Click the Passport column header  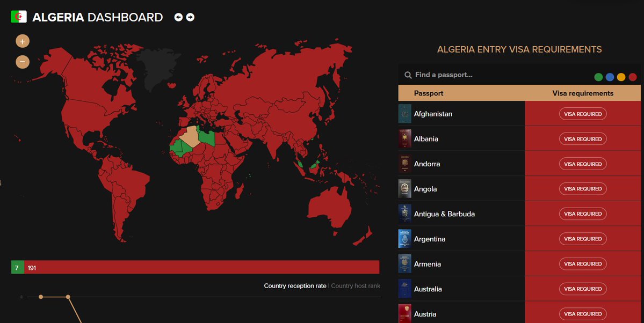tap(429, 93)
